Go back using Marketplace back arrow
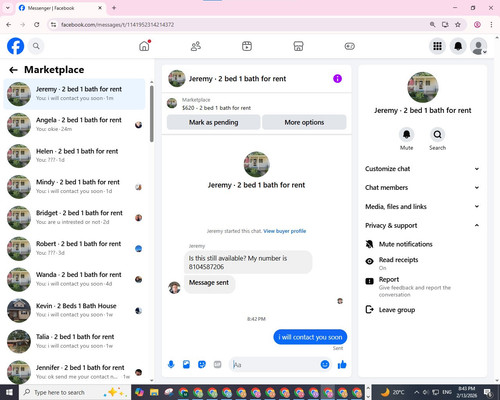The image size is (500, 400). [x=13, y=70]
